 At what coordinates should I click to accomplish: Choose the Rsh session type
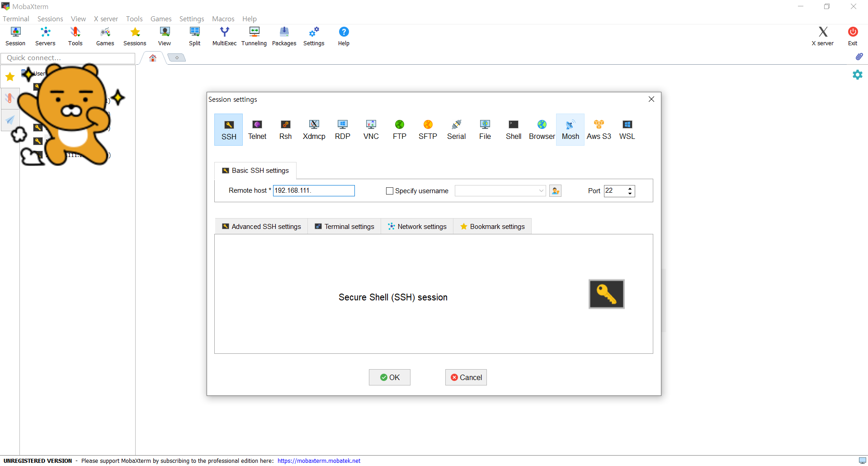coord(286,129)
